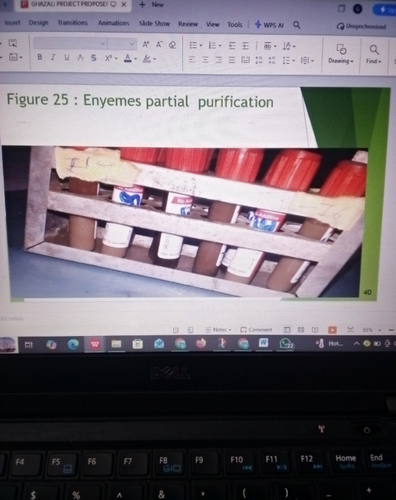Expand numbered list options
This screenshot has width=396, height=500.
point(220,45)
